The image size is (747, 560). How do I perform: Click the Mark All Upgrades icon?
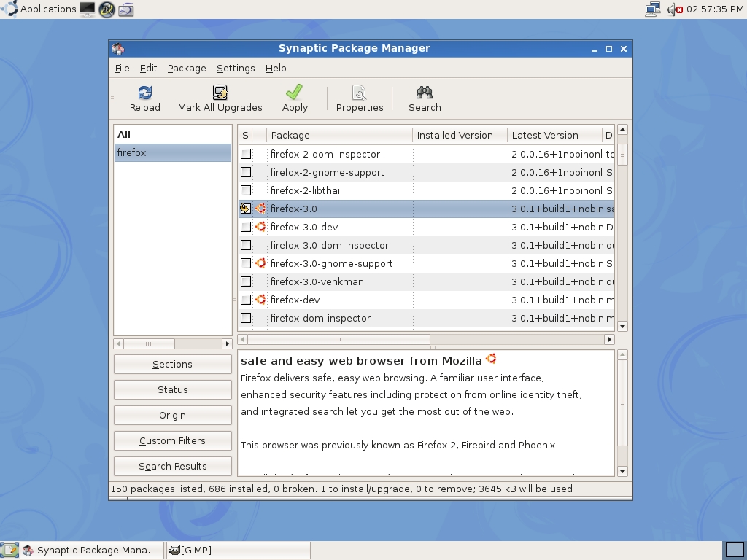click(220, 93)
